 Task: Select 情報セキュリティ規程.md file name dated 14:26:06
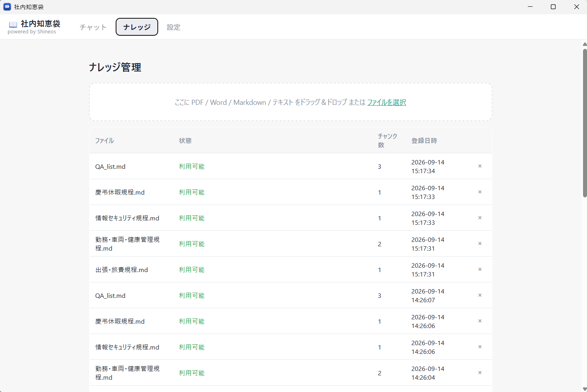[x=127, y=347]
